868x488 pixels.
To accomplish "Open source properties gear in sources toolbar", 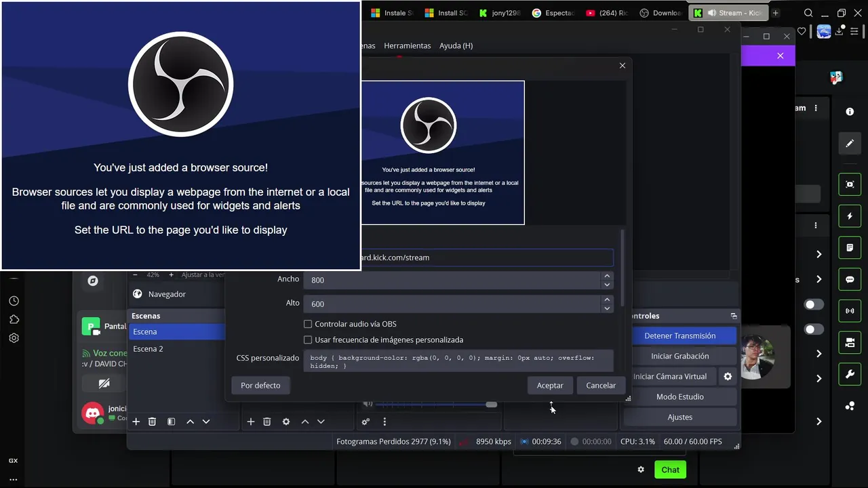I will pyautogui.click(x=286, y=422).
